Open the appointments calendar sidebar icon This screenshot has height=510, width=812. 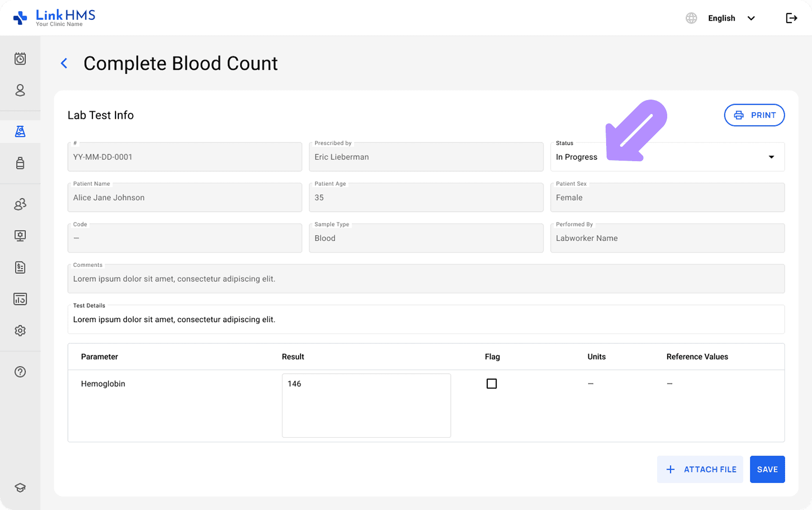coord(20,59)
